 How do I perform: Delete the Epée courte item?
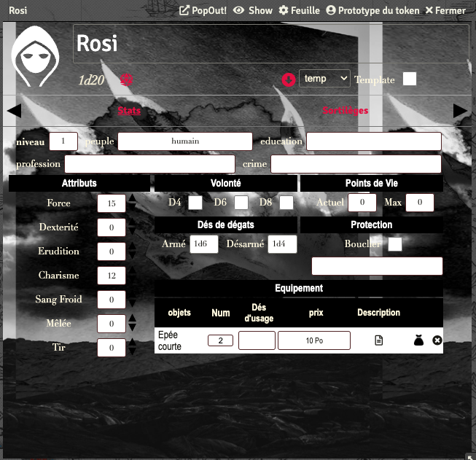click(437, 340)
